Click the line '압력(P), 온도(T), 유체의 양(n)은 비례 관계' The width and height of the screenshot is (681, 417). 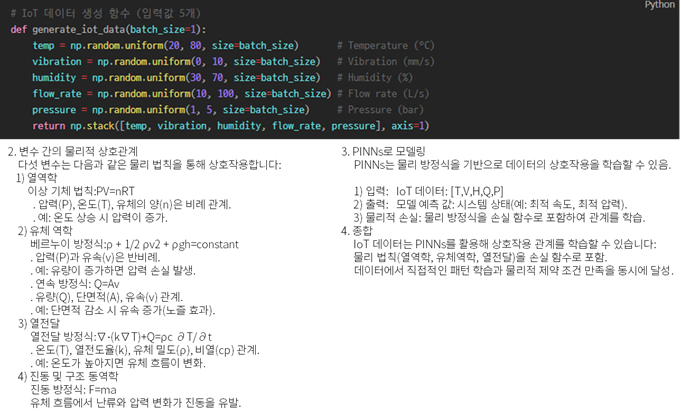tap(132, 204)
